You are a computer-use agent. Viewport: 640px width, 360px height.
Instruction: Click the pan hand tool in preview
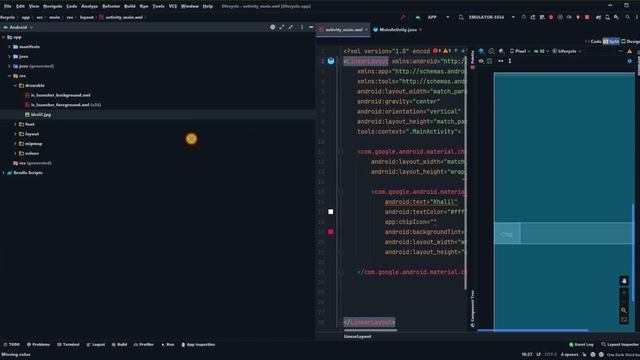click(624, 281)
